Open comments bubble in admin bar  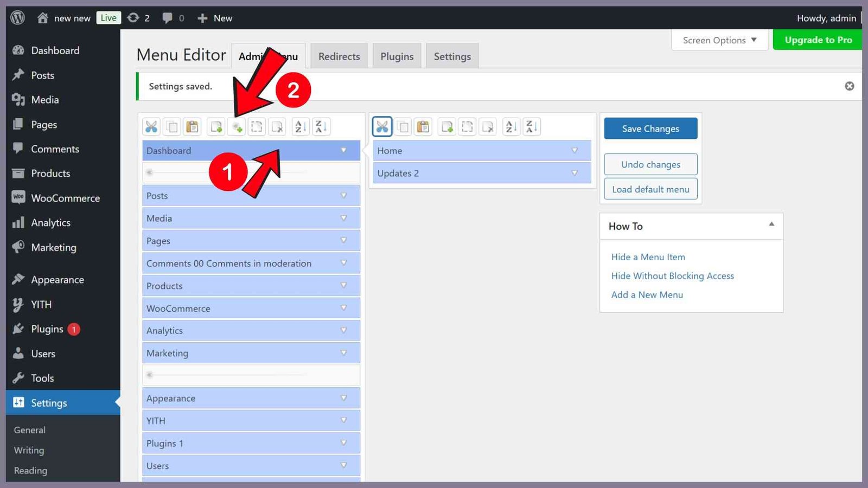[x=173, y=18]
